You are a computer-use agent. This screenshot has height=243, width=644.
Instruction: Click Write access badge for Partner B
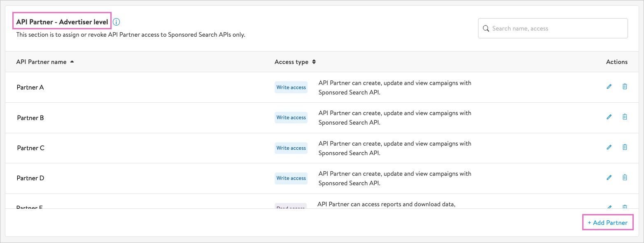pos(291,118)
